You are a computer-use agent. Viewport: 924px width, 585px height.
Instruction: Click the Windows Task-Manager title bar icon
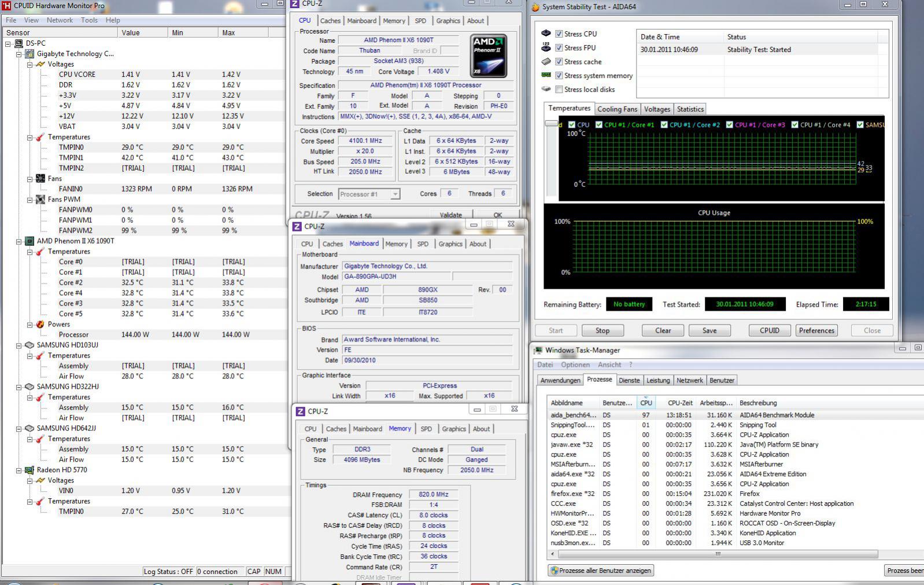pos(538,350)
